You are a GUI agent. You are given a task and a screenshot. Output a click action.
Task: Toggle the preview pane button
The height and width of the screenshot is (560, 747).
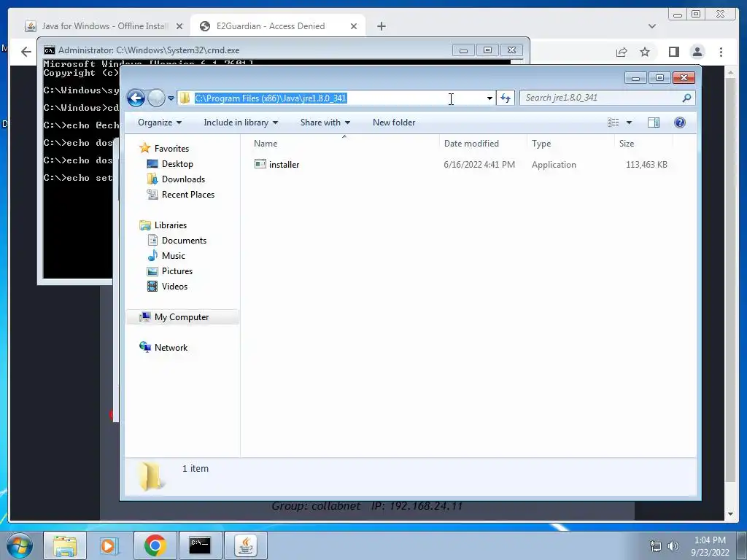654,122
